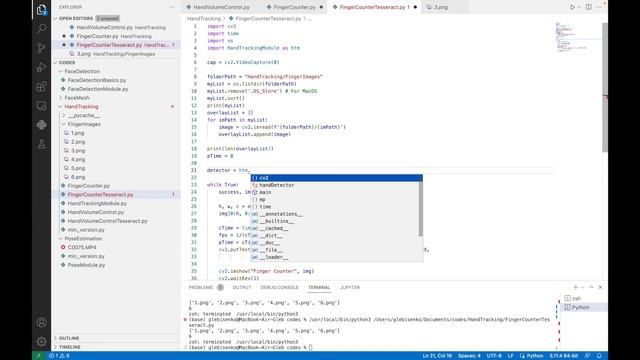Viewport: 640px width, 360px height.
Task: Split the editor to the right
Action: coord(589,7)
